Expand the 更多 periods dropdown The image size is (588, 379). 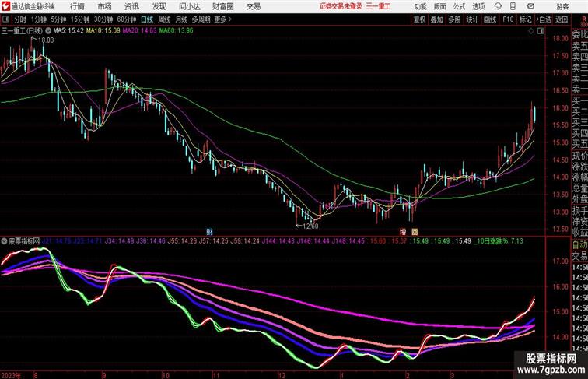[x=223, y=19]
